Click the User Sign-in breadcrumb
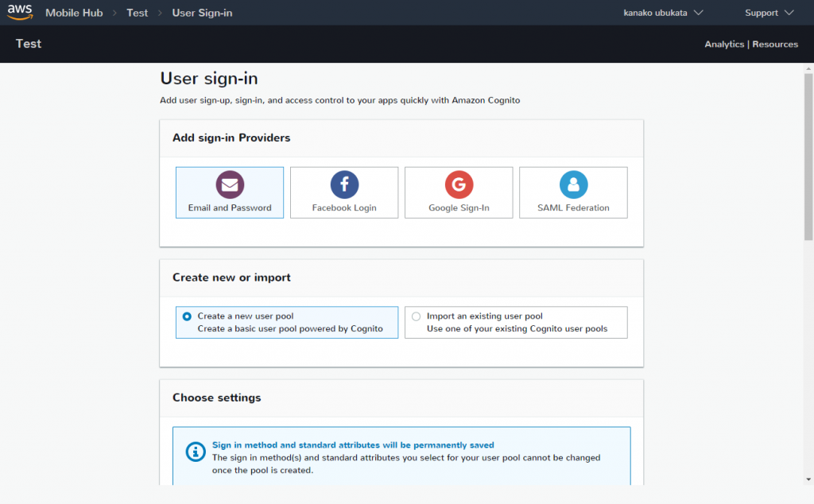 [x=202, y=13]
